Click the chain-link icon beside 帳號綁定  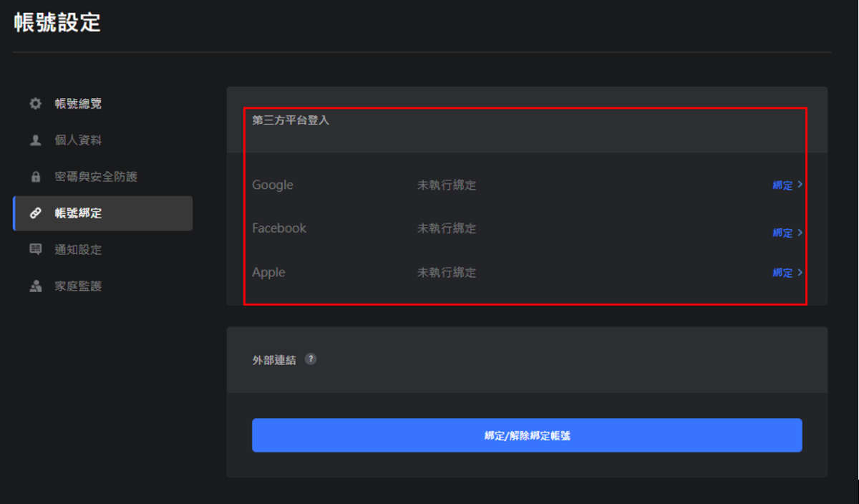click(x=34, y=213)
